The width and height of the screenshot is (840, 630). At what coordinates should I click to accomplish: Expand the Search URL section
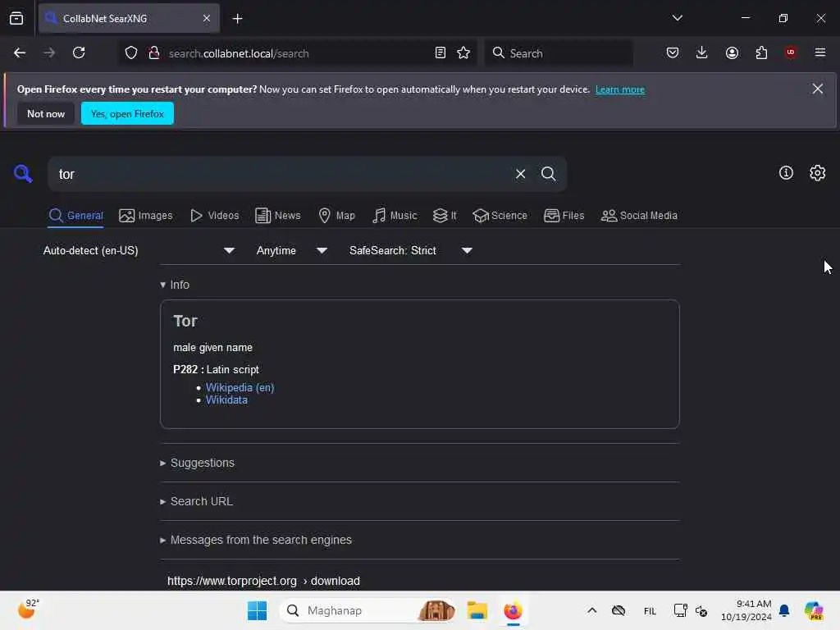197,501
